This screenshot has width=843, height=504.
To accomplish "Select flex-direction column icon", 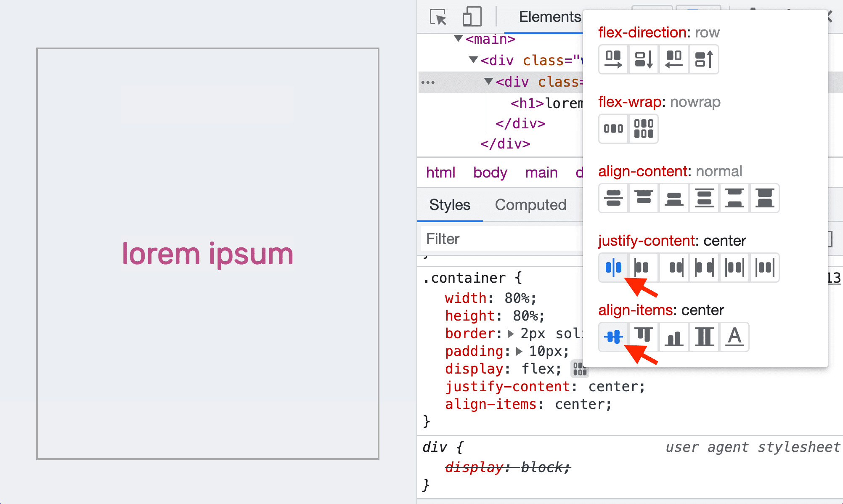I will [x=643, y=59].
